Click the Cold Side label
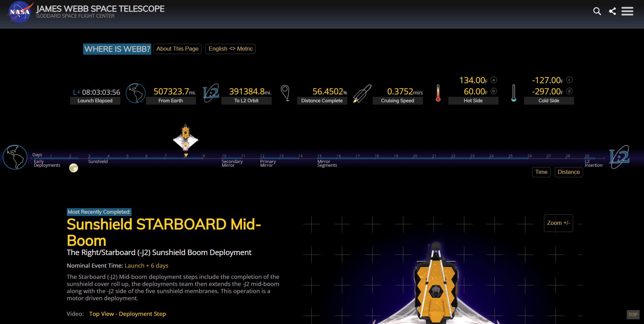This screenshot has height=324, width=644. pyautogui.click(x=549, y=101)
